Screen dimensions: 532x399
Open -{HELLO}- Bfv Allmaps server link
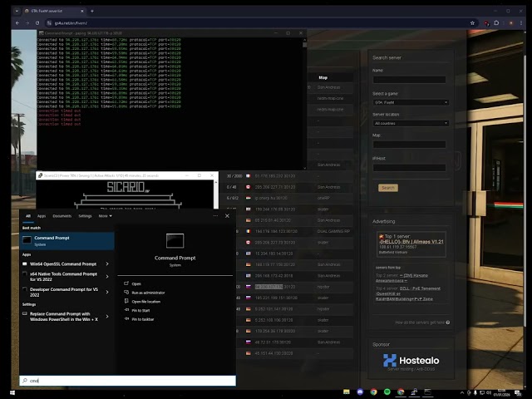pyautogui.click(x=411, y=242)
